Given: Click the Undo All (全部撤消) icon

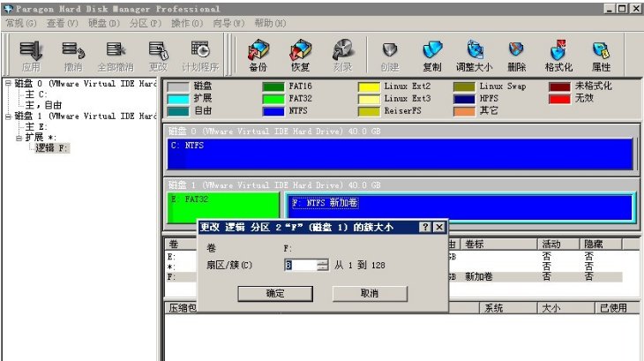Looking at the screenshot, I should tap(116, 56).
